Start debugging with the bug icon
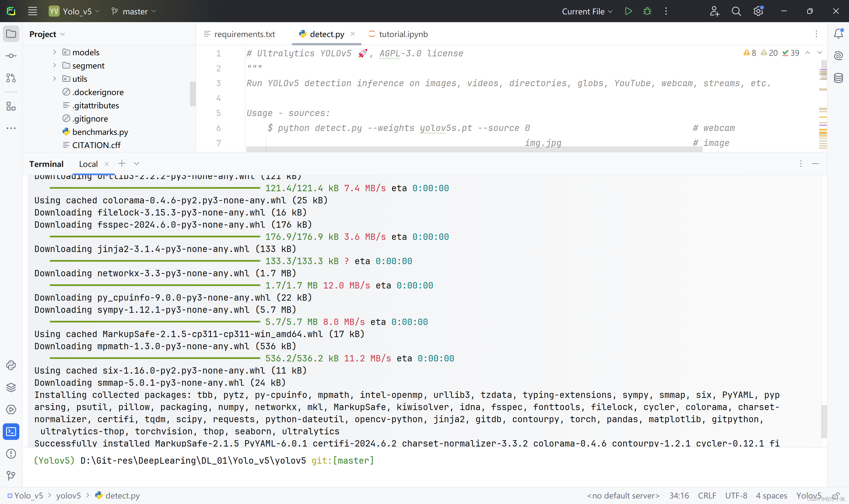The image size is (849, 504). tap(647, 11)
